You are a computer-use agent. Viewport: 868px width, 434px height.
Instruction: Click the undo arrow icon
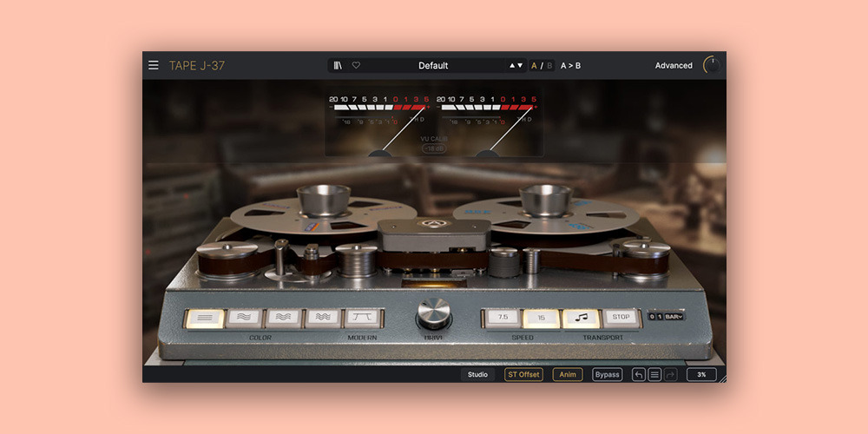tap(639, 374)
